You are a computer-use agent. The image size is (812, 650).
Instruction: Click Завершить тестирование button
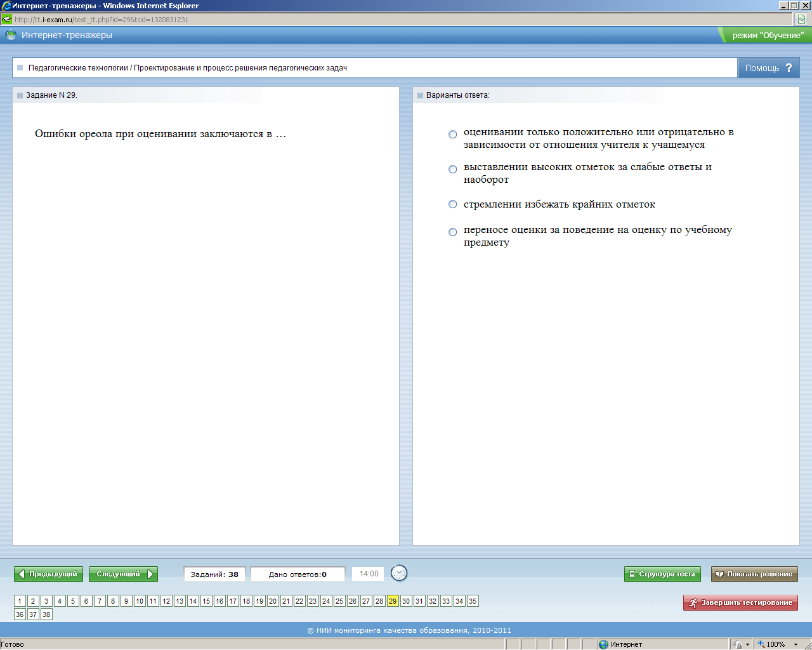[x=740, y=602]
